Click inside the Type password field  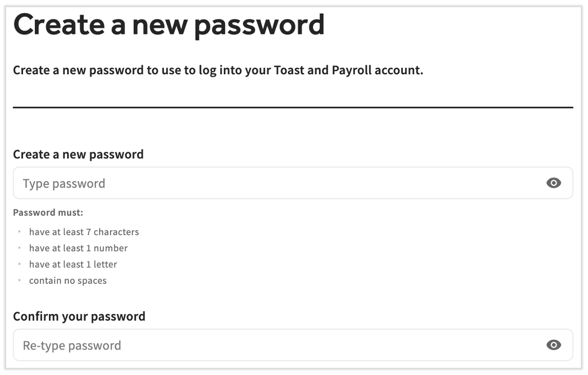tap(205, 182)
